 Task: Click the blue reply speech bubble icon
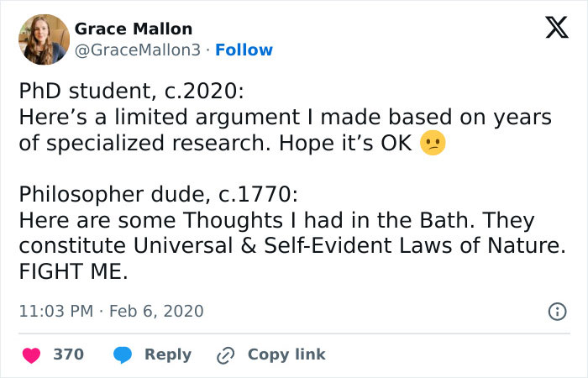pyautogui.click(x=122, y=354)
